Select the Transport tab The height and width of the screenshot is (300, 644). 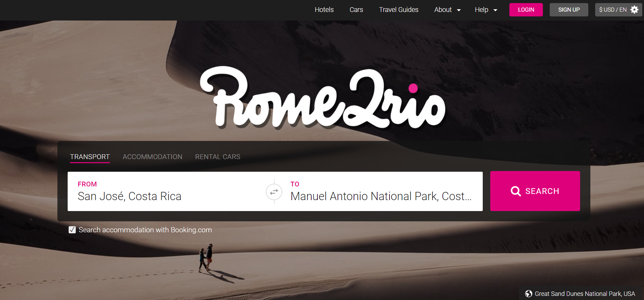pos(90,157)
